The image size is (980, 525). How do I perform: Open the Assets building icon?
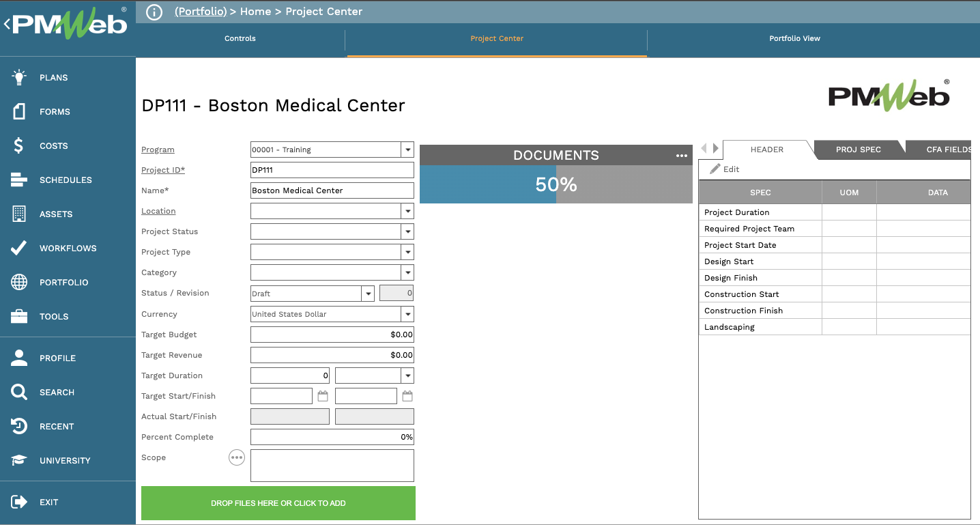[19, 214]
